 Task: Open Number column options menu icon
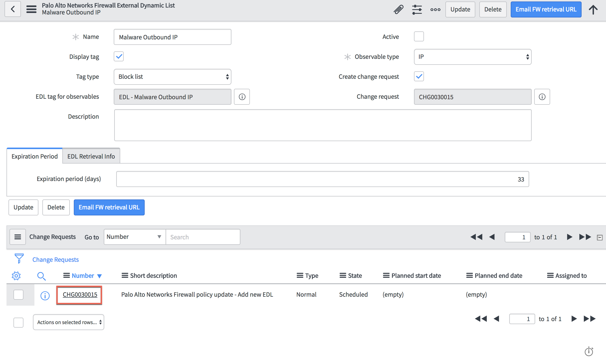(x=66, y=275)
